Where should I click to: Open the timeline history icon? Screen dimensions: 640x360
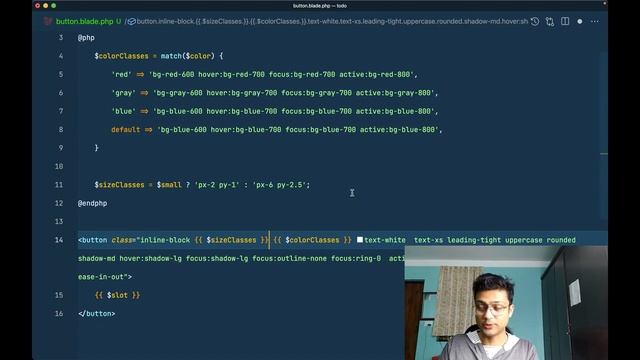tap(535, 22)
